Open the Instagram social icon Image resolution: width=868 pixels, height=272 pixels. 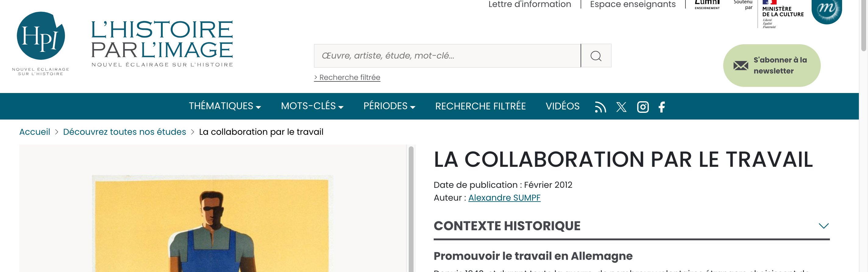642,107
